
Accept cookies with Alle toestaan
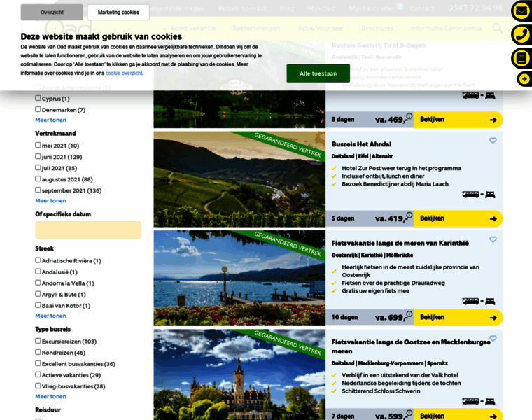pyautogui.click(x=318, y=73)
